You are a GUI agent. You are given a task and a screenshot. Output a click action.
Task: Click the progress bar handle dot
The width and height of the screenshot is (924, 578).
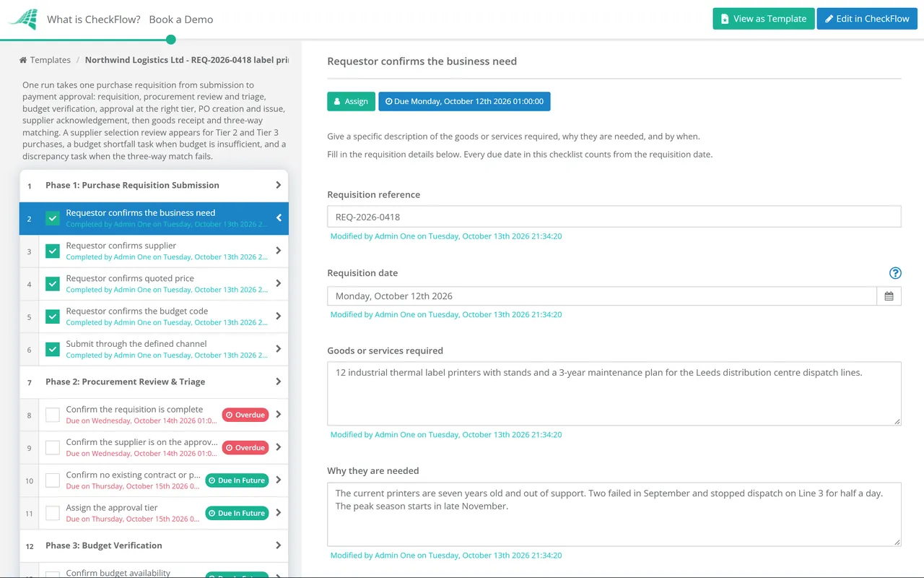(171, 40)
